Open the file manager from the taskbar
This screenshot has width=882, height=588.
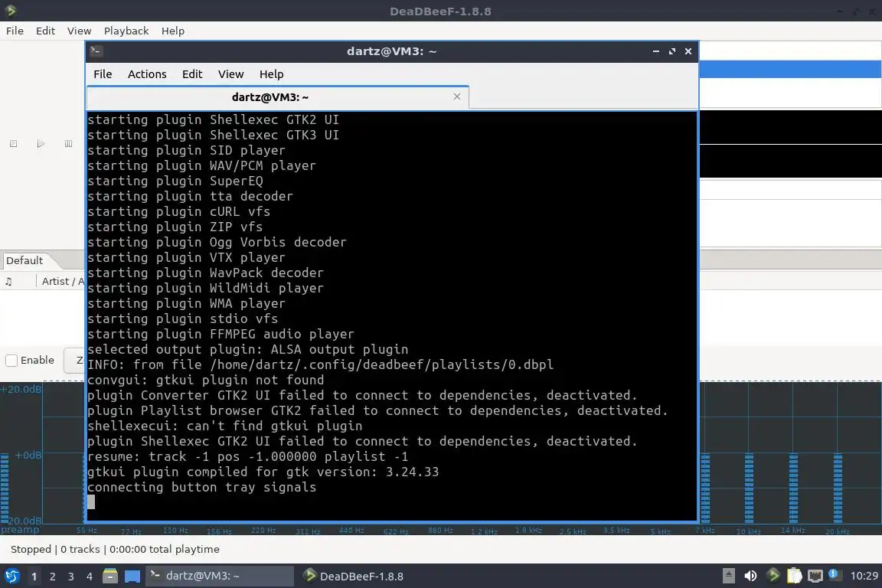(x=110, y=577)
